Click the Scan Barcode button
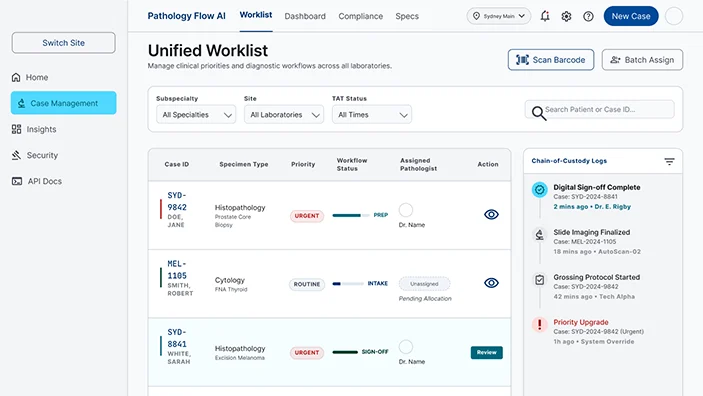The height and width of the screenshot is (396, 703). point(551,60)
